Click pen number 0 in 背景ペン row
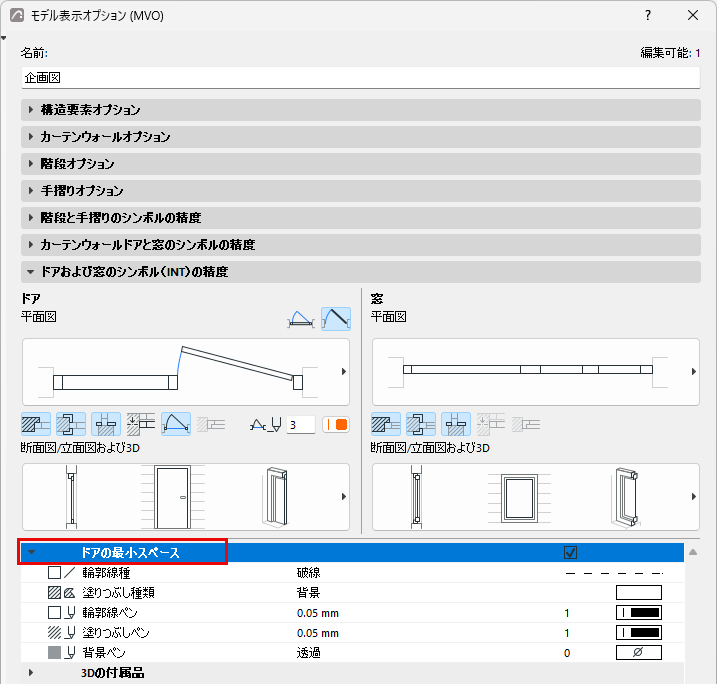The width and height of the screenshot is (717, 684). pyautogui.click(x=567, y=653)
